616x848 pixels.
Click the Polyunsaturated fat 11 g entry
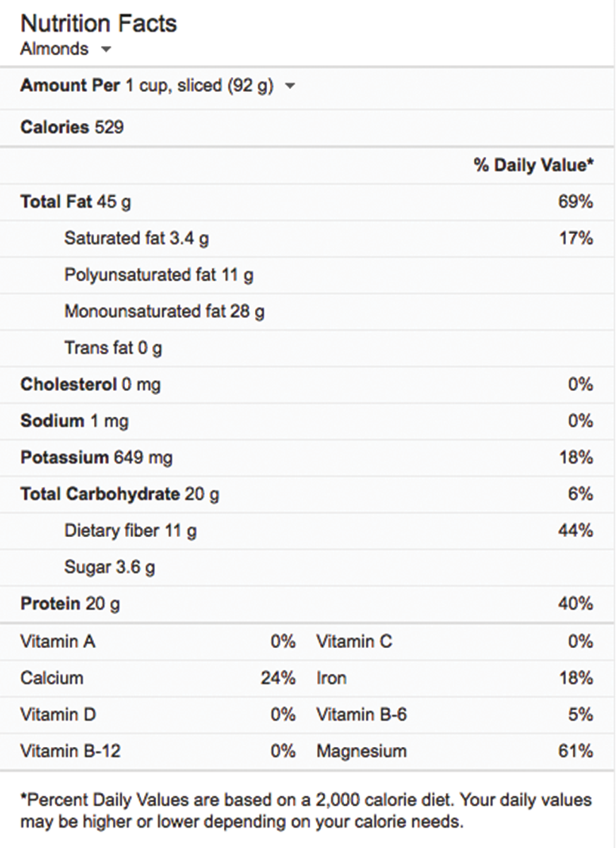point(158,275)
